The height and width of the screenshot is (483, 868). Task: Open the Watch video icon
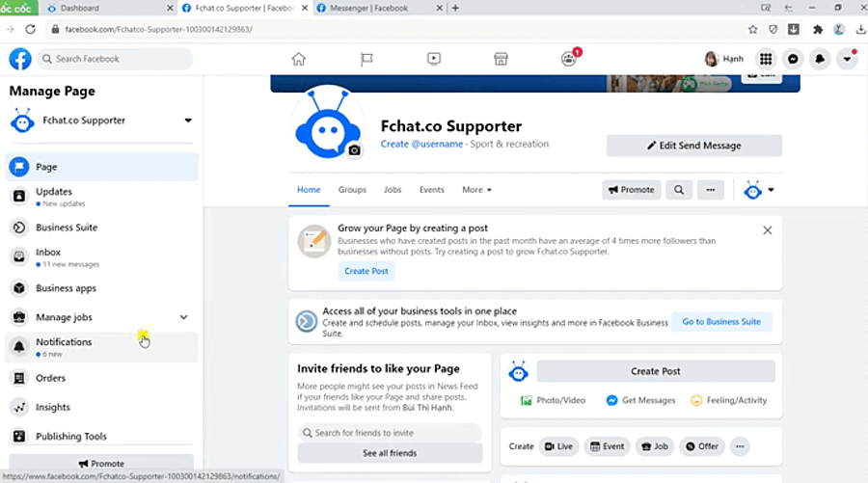click(x=434, y=59)
